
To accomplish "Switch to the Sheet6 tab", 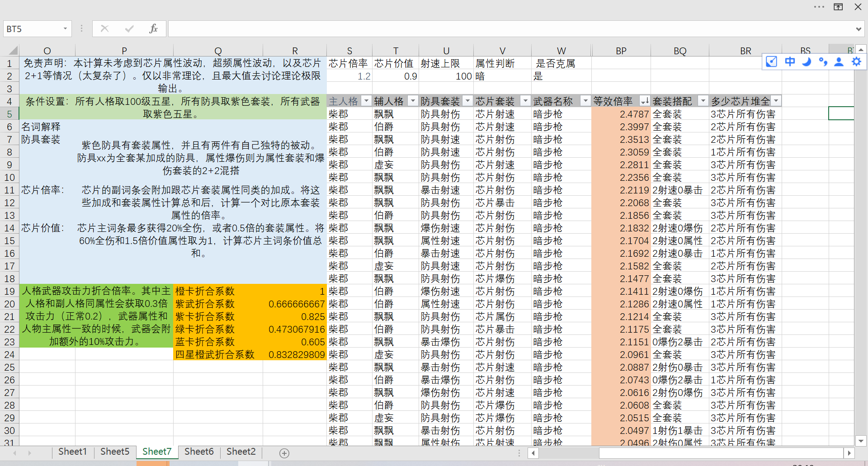I will (x=199, y=452).
